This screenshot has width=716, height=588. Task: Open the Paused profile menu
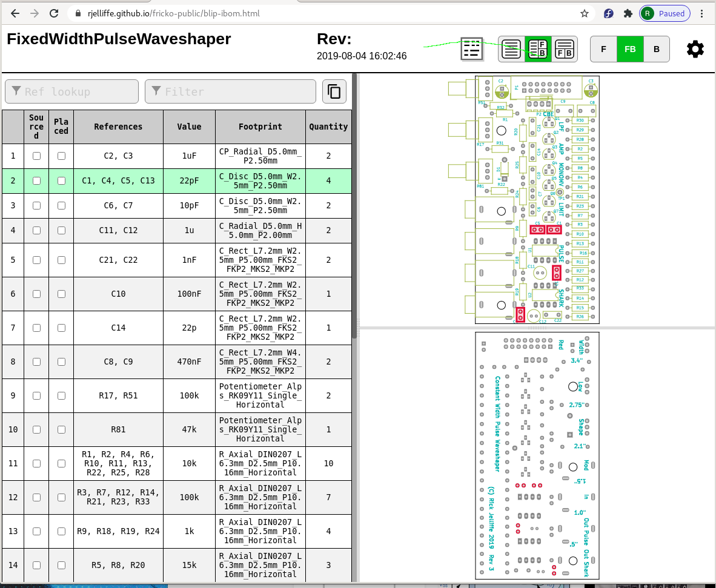664,13
